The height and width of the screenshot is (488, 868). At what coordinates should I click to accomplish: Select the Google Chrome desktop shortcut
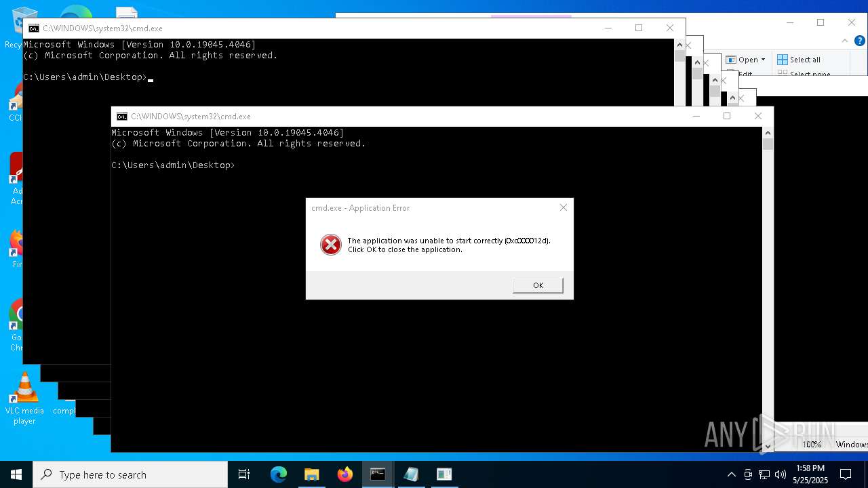16,325
